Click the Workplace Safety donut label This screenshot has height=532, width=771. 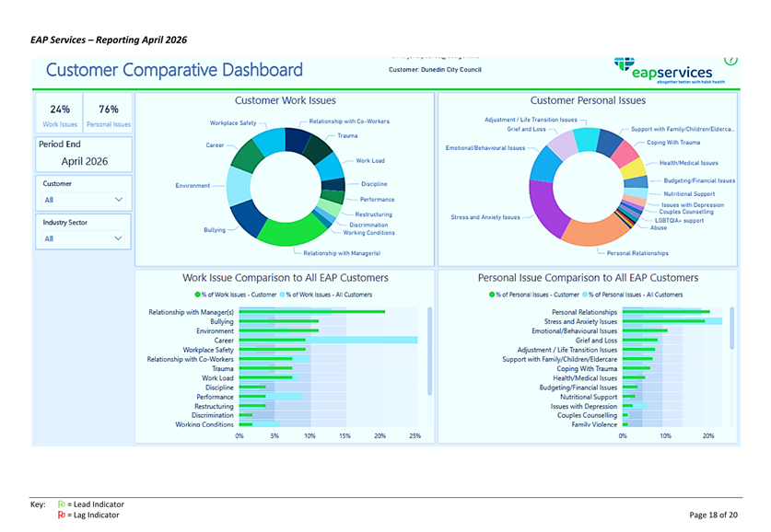pyautogui.click(x=233, y=122)
